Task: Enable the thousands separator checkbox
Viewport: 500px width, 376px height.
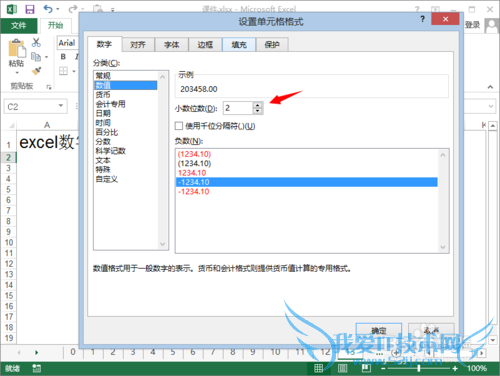Action: 179,126
